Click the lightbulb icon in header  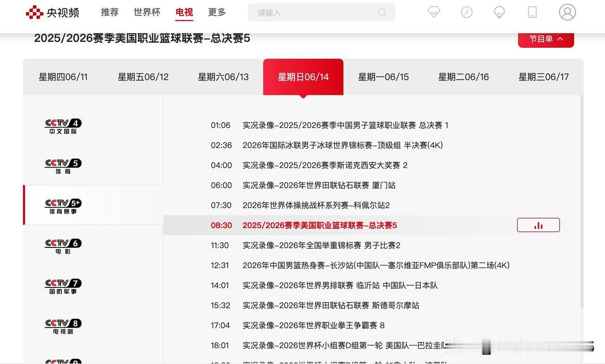[x=499, y=12]
